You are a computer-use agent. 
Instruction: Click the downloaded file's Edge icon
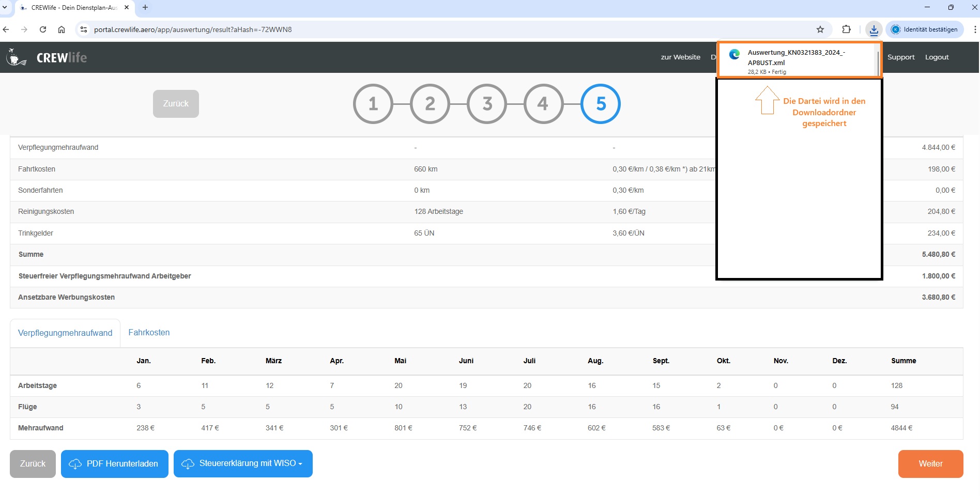click(734, 54)
